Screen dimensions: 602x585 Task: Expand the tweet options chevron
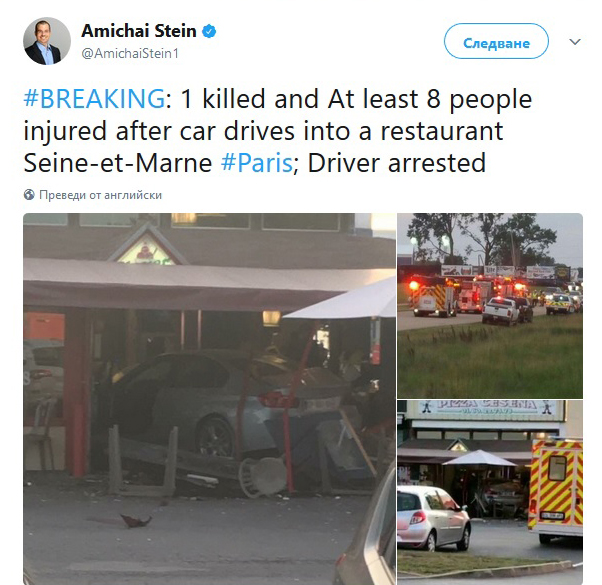(x=574, y=41)
